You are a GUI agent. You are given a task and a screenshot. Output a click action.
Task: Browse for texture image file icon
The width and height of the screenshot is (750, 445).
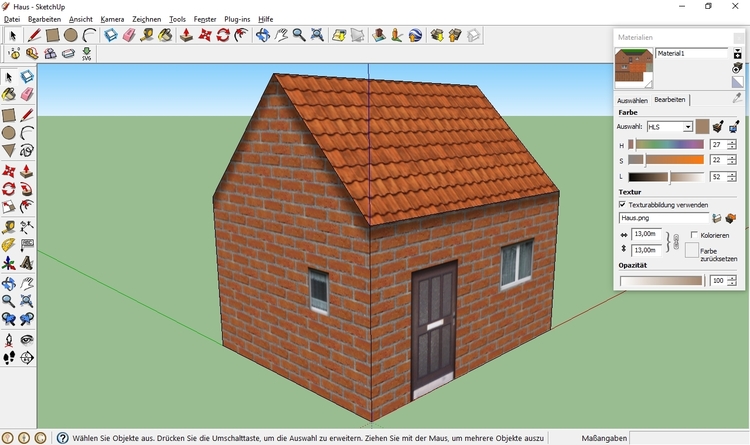pos(717,218)
